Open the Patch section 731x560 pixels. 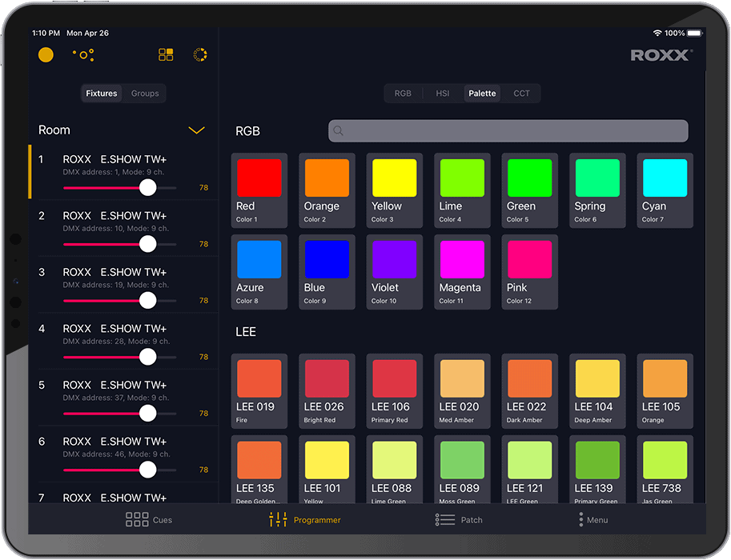[x=459, y=519]
